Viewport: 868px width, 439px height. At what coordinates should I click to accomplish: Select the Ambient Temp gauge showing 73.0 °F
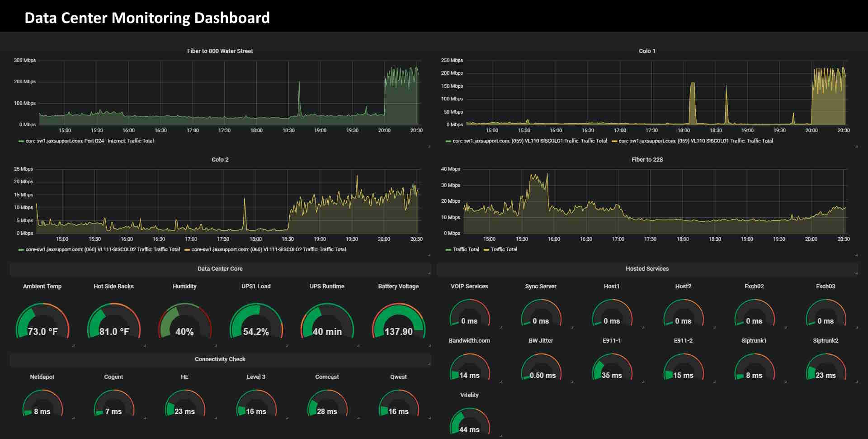tap(42, 321)
